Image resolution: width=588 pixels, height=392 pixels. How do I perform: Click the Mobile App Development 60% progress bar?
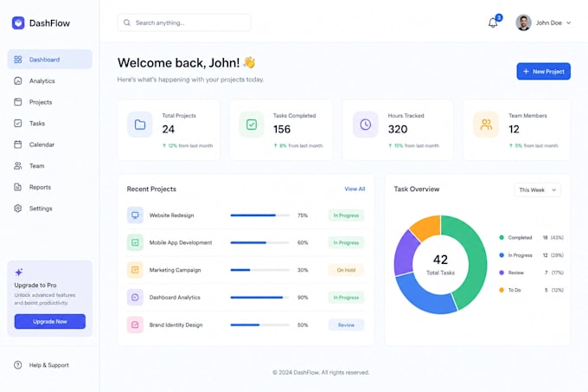pos(260,242)
